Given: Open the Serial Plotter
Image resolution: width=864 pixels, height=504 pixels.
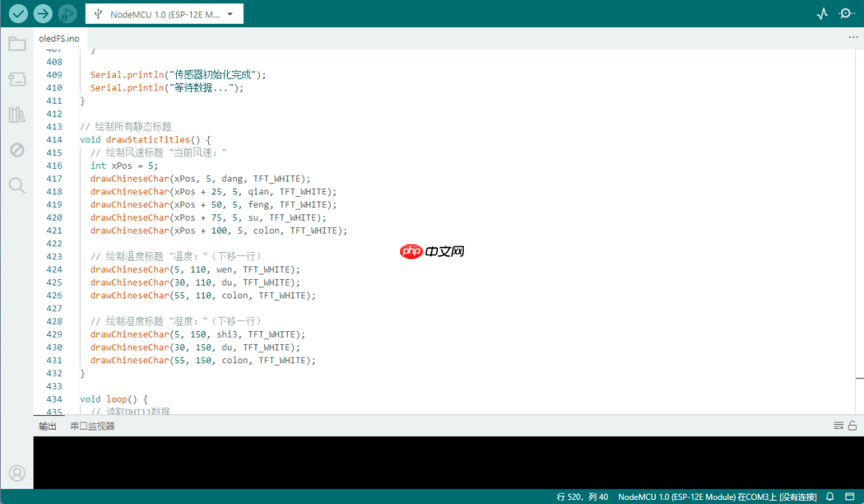Looking at the screenshot, I should (822, 14).
